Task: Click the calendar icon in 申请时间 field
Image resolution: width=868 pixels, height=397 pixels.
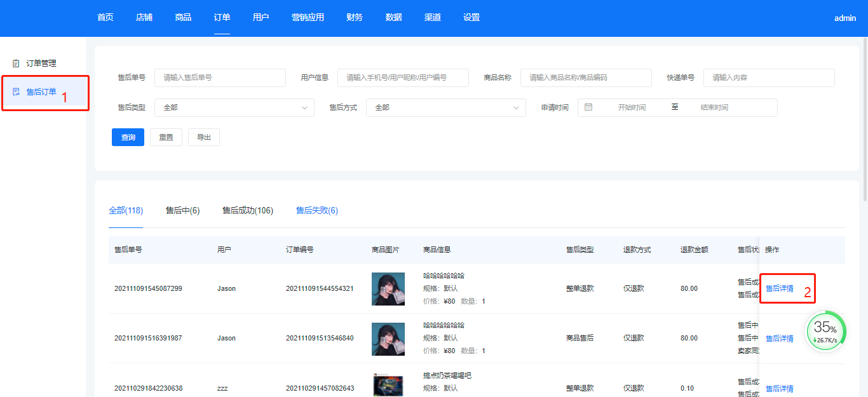Action: (x=588, y=107)
